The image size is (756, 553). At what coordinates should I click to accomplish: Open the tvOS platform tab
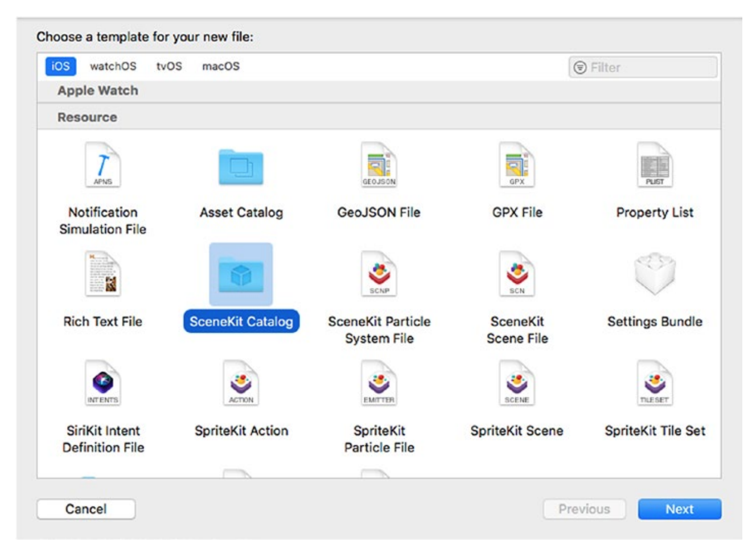(x=169, y=66)
